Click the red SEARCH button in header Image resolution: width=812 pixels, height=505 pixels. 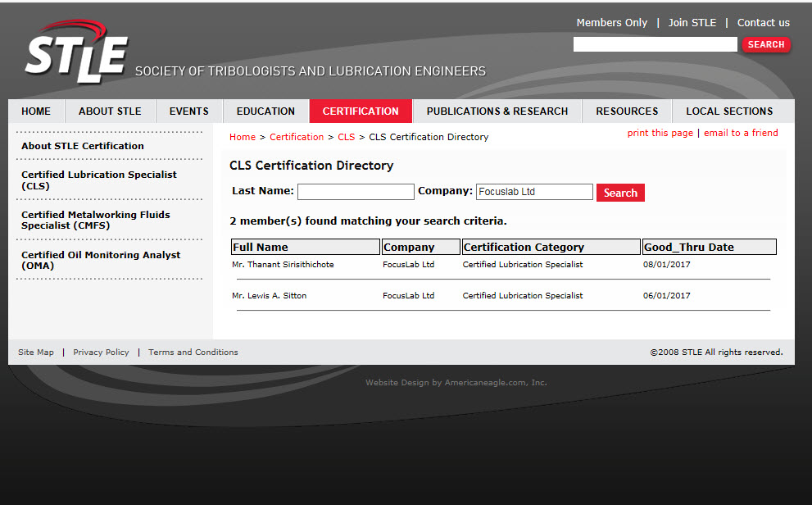click(x=766, y=44)
